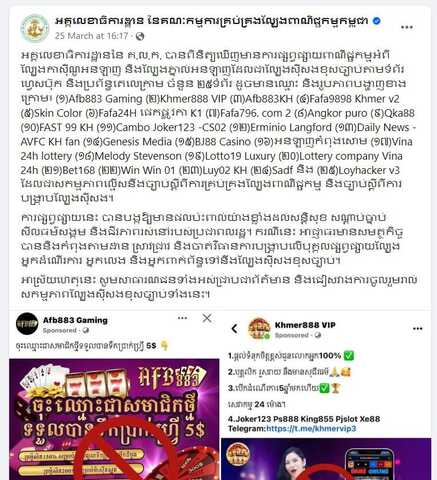
Task: Click the Afb883 Gaming page name
Action: tap(75, 320)
